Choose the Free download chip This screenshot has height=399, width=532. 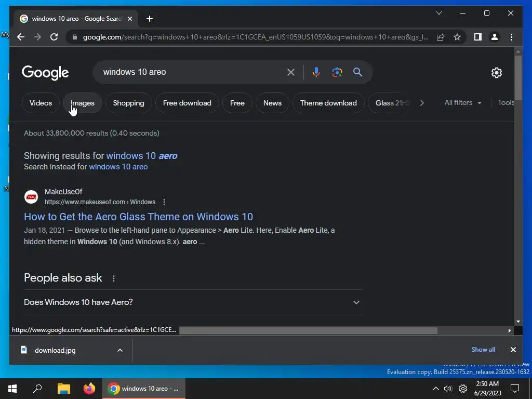coord(187,103)
